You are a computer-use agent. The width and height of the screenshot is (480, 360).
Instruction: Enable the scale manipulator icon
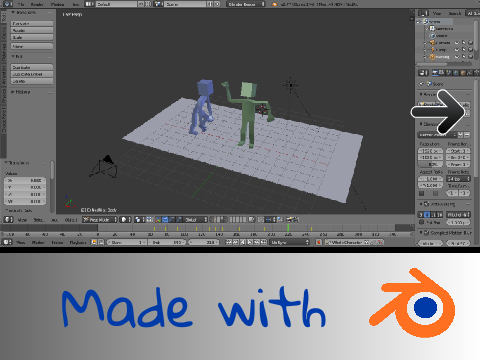coord(179,220)
